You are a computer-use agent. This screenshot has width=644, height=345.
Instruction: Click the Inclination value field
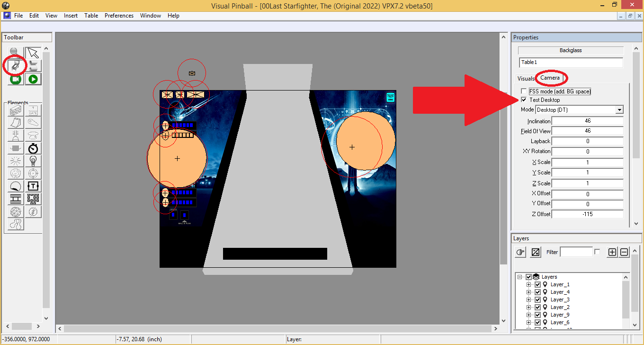click(588, 121)
